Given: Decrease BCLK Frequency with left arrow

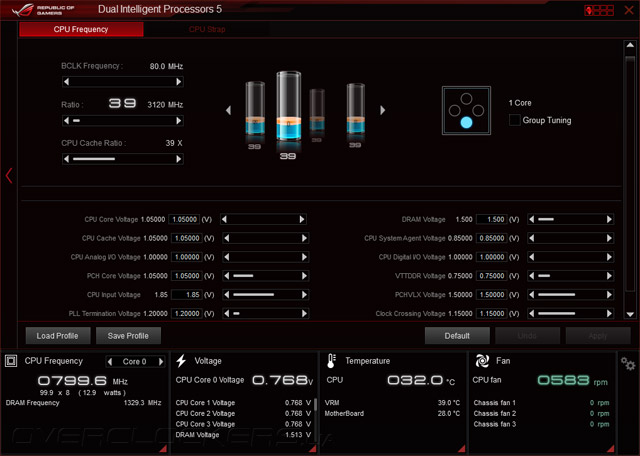Looking at the screenshot, I should point(67,82).
